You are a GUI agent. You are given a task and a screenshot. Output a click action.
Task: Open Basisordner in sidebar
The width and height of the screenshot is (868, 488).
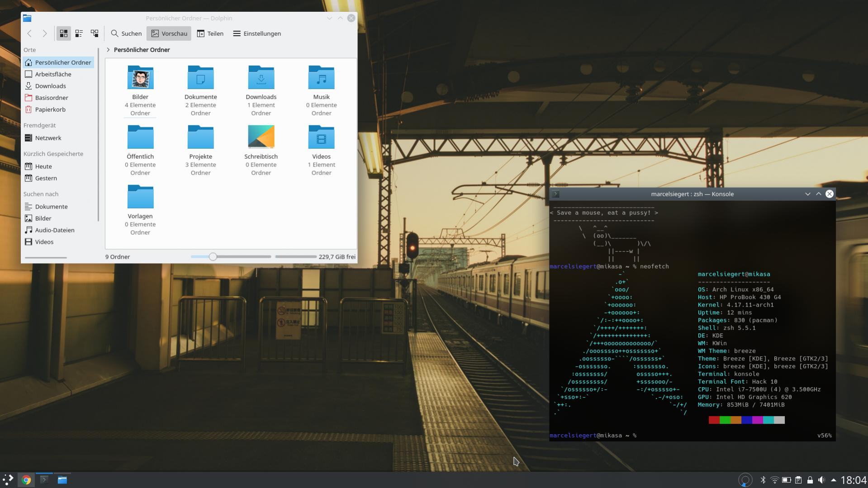click(x=58, y=98)
